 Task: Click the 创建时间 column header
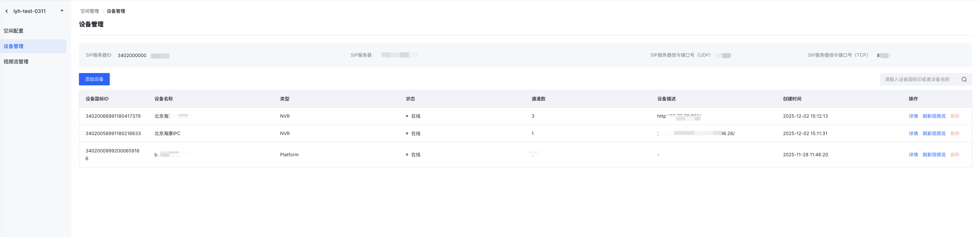[792, 99]
